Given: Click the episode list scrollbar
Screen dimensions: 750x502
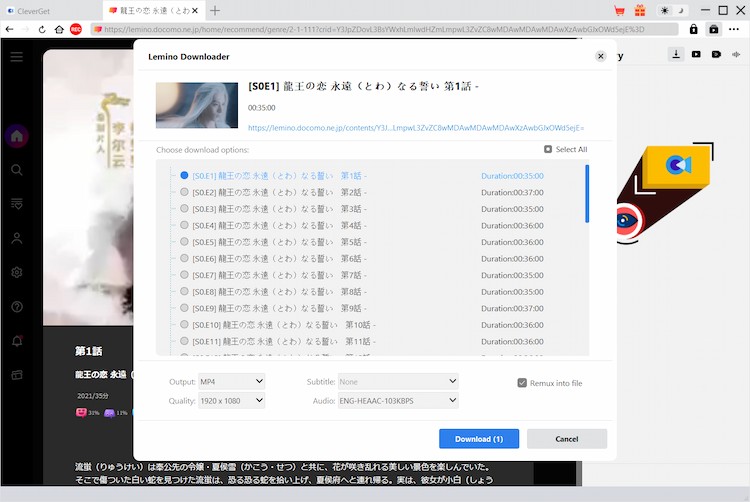Looking at the screenshot, I should [587, 195].
